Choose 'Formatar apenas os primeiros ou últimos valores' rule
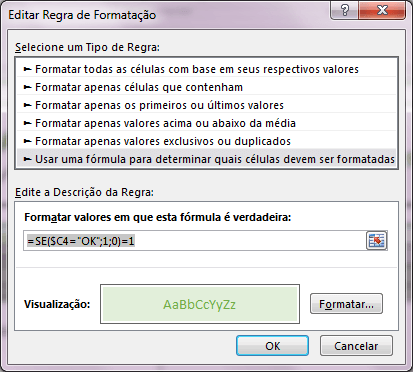 click(206, 105)
